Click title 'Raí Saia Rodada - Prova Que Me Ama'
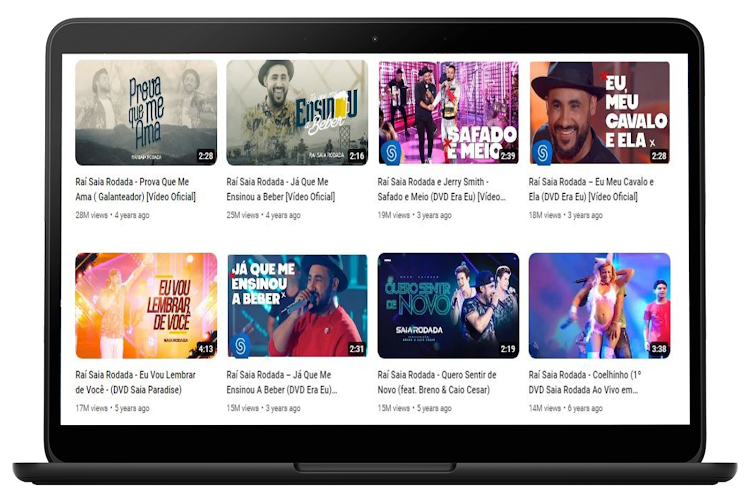The image size is (750, 500). tap(135, 189)
